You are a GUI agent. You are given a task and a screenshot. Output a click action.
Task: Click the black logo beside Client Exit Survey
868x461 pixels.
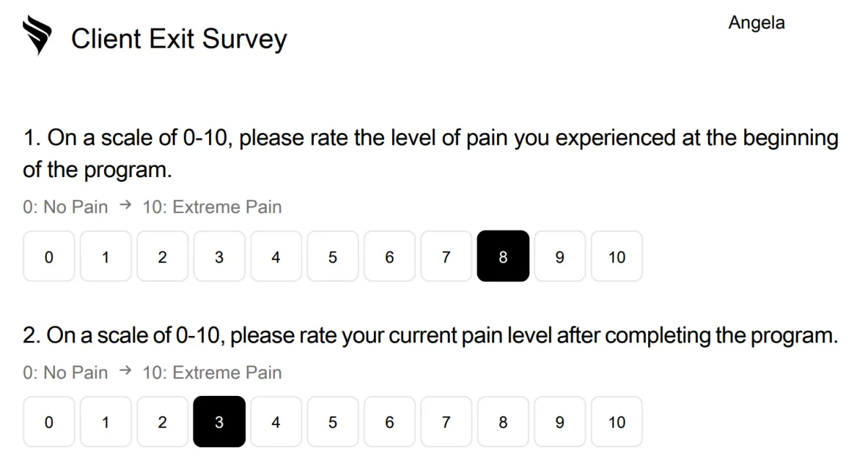point(37,37)
